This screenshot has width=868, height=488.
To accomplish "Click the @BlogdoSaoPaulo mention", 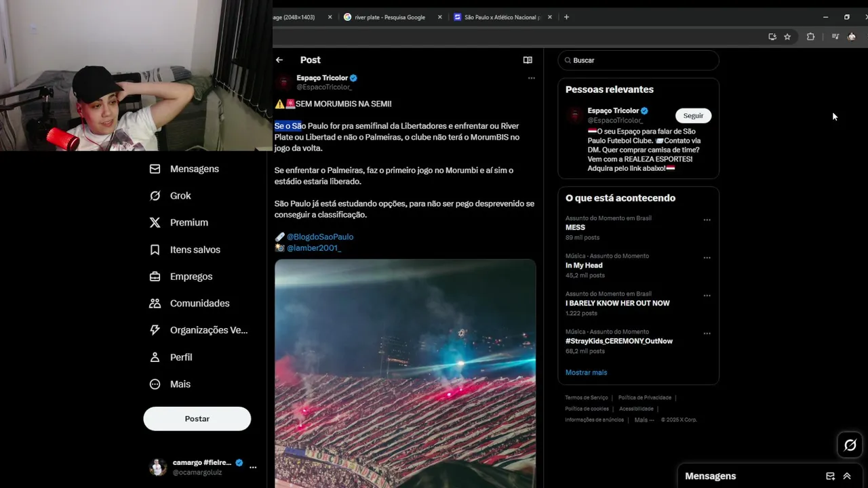I will click(320, 237).
